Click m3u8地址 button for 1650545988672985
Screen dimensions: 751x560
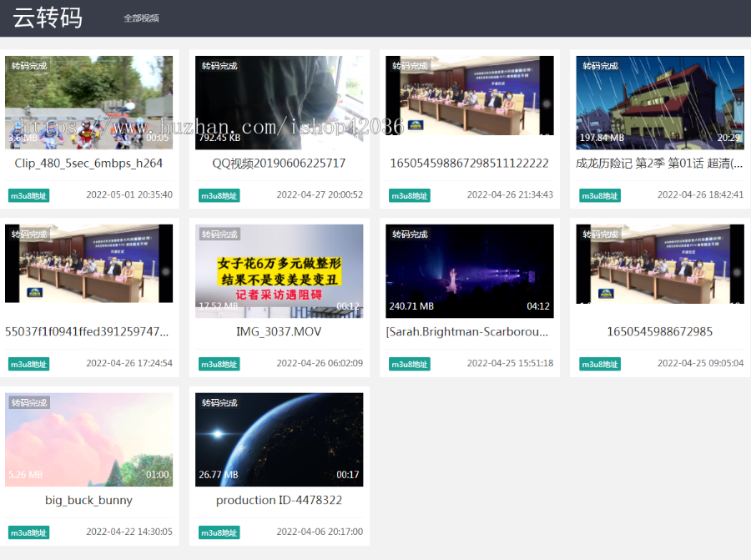tap(600, 364)
